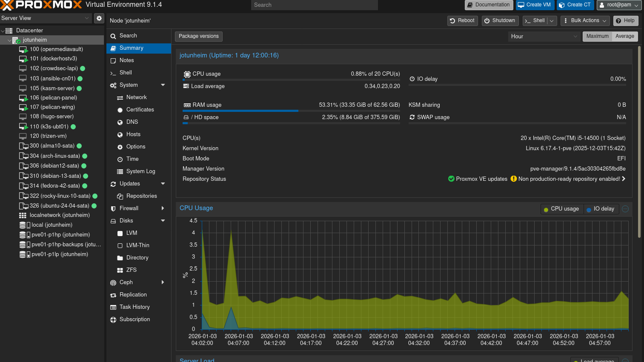Collapse the jotunheim node in tree

coord(9,40)
